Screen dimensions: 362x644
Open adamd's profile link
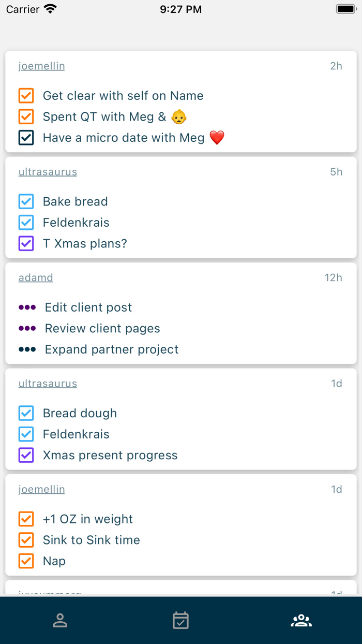(36, 278)
